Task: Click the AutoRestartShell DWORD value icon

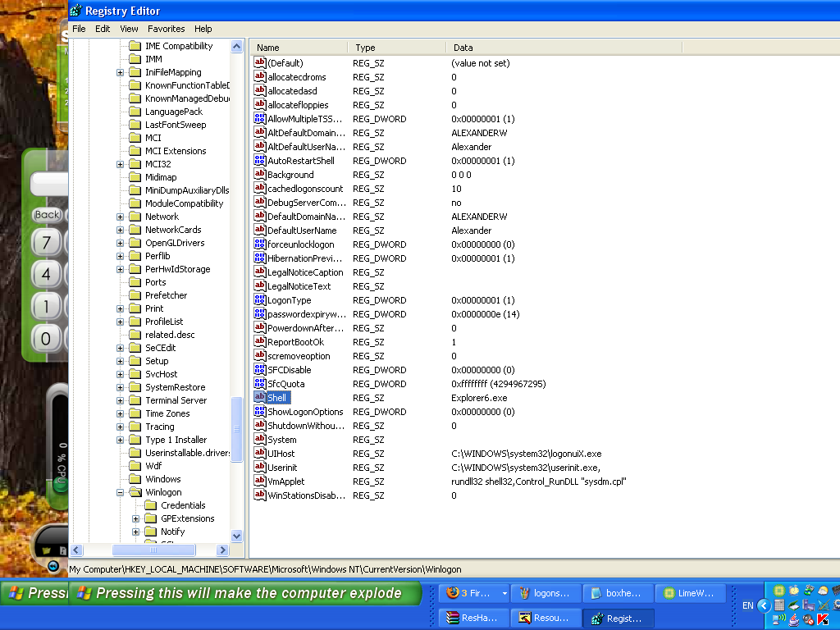Action: pos(260,161)
